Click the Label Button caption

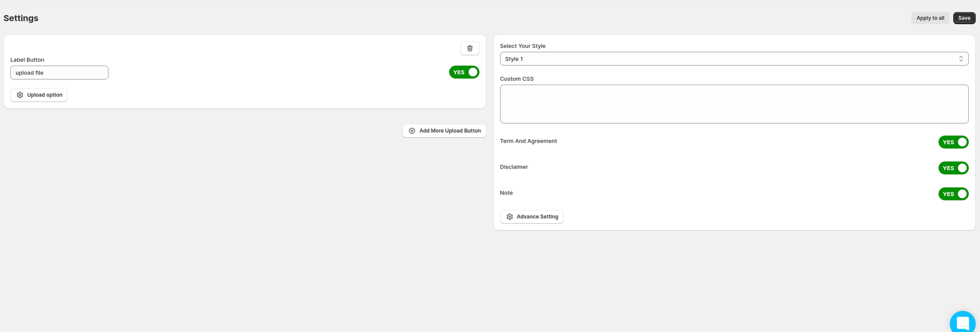tap(27, 60)
